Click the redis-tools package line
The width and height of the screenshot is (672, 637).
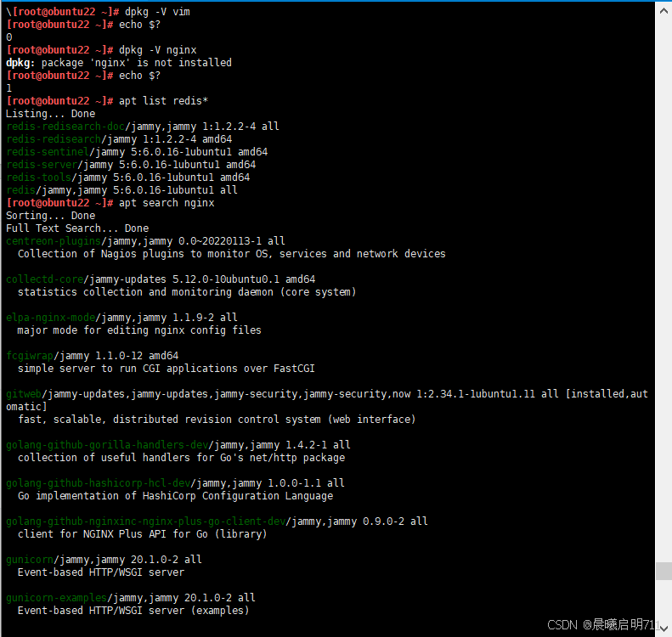[127, 178]
